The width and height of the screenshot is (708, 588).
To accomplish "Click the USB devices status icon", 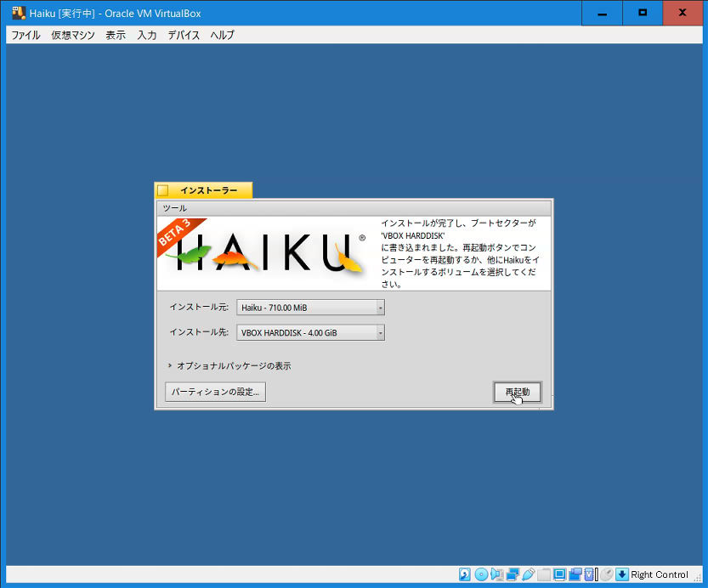I will pyautogui.click(x=529, y=574).
